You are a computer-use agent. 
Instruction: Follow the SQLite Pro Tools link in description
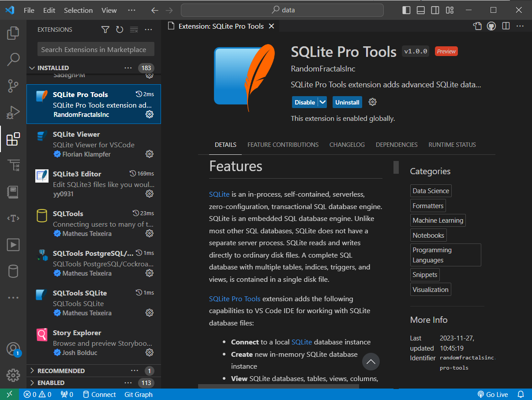tap(235, 299)
